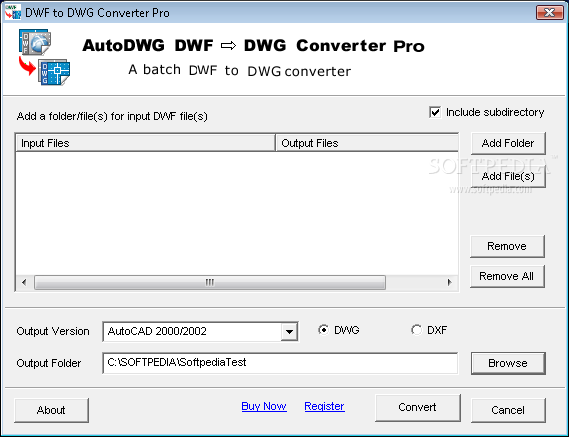Image resolution: width=569 pixels, height=437 pixels.
Task: Open the About dialog
Action: pyautogui.click(x=51, y=410)
